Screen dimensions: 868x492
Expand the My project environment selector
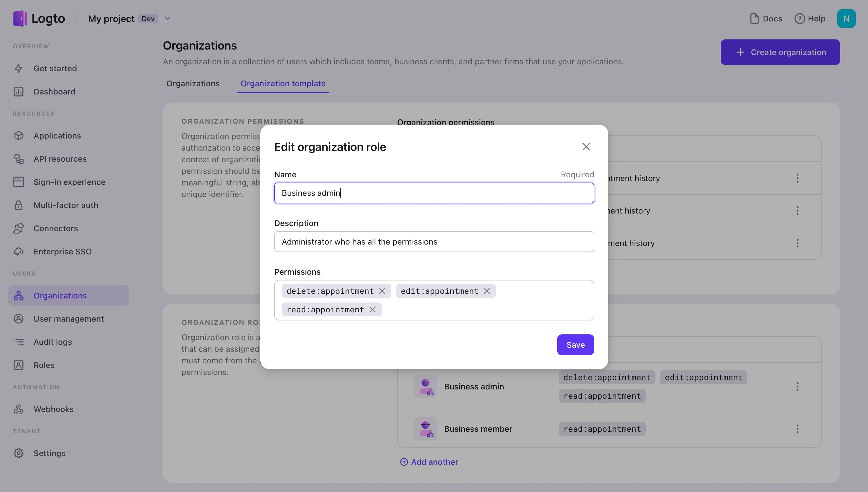coord(167,19)
